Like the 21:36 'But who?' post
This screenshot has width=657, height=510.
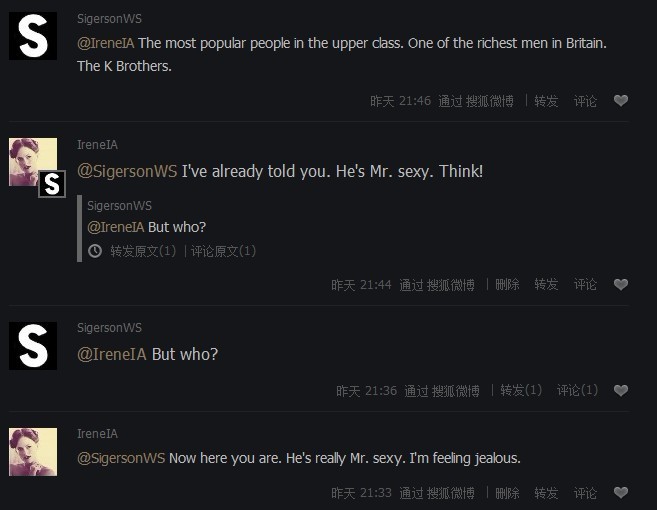click(620, 391)
